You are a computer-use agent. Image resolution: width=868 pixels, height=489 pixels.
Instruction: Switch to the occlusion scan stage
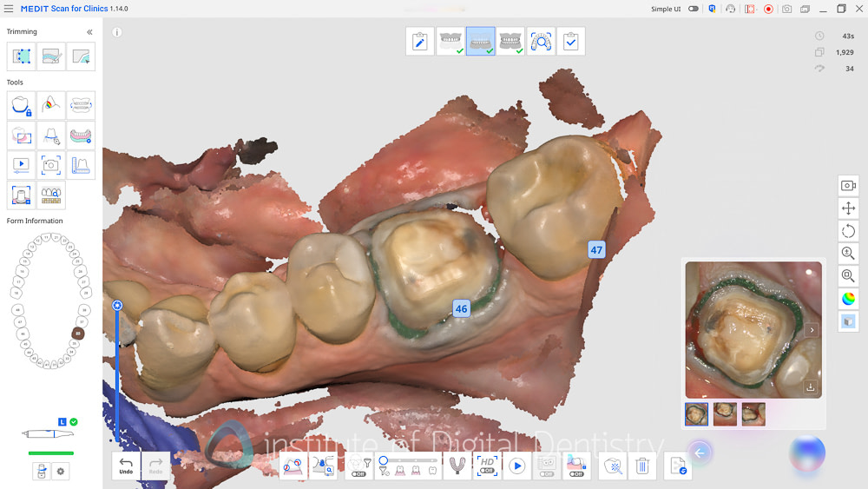[x=510, y=42]
